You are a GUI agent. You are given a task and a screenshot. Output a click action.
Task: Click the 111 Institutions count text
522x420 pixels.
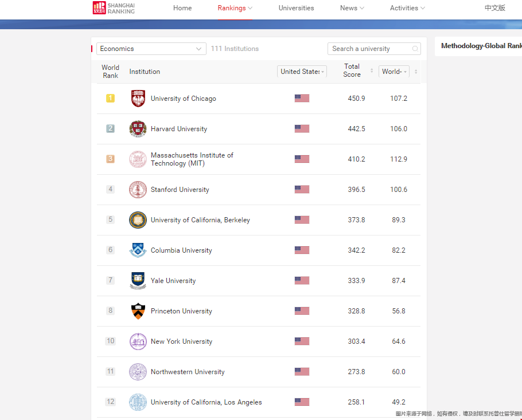click(x=235, y=49)
